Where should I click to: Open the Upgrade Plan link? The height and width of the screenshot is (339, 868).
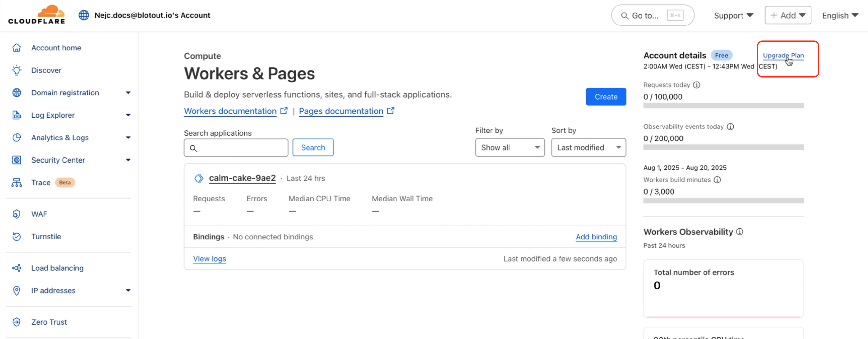pyautogui.click(x=783, y=55)
